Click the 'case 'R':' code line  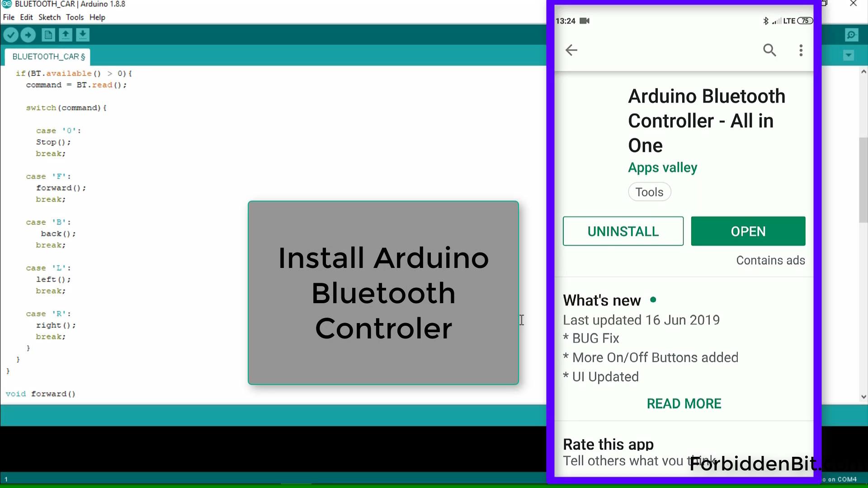[48, 314]
